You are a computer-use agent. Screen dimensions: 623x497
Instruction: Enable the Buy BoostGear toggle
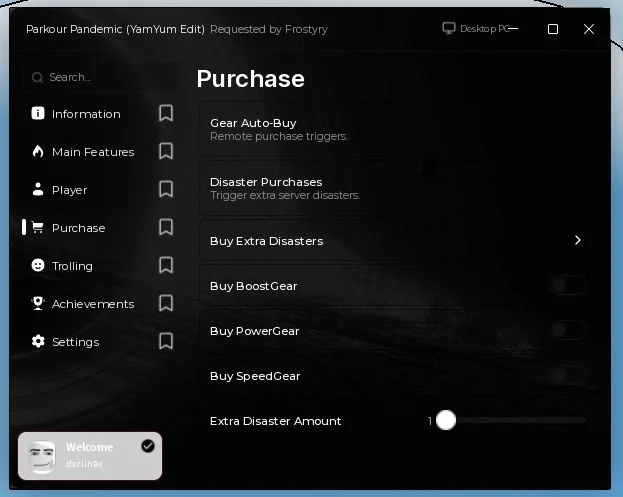click(x=567, y=285)
